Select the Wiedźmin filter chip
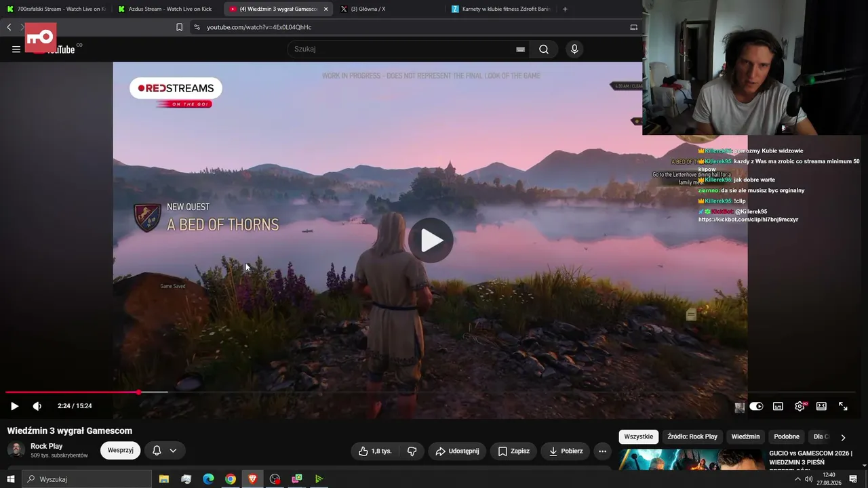 (x=745, y=436)
